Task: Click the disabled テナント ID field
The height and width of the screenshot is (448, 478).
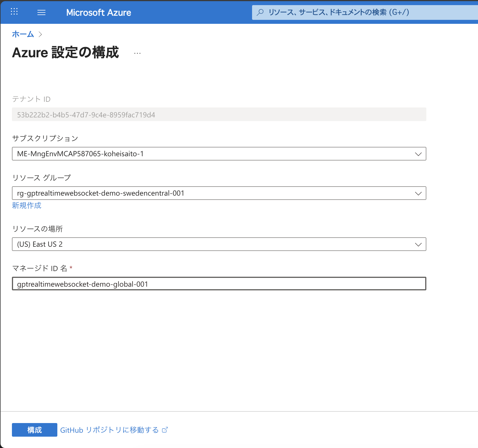Action: tap(219, 115)
